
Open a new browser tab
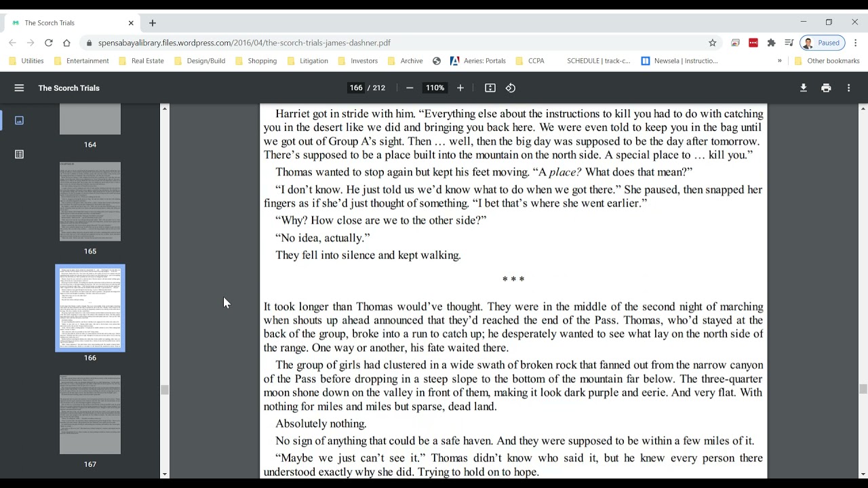coord(153,23)
